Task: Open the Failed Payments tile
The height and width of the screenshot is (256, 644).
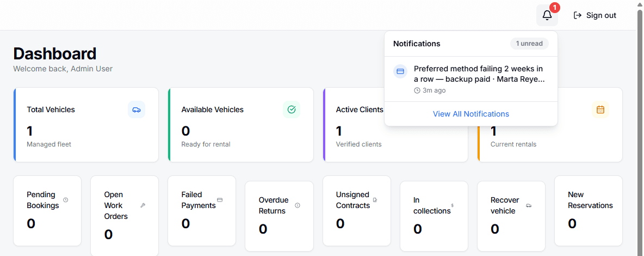Action: [202, 211]
